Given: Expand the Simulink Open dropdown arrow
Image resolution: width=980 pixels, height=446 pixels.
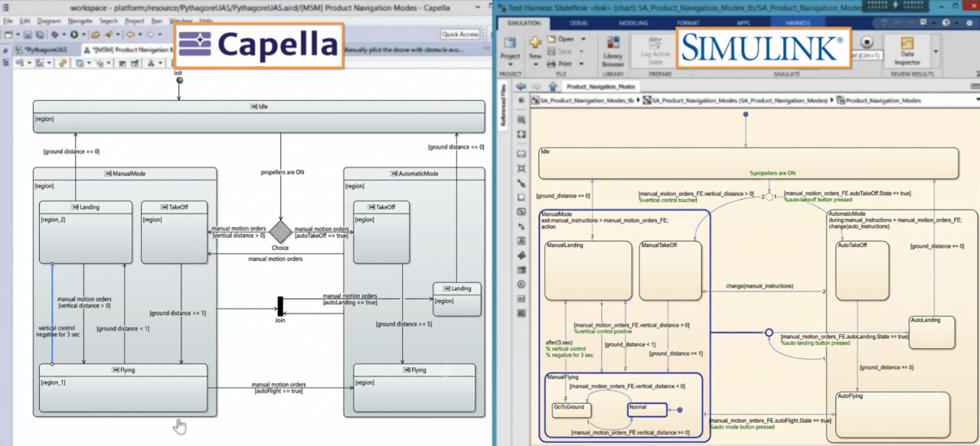Looking at the screenshot, I should [583, 39].
